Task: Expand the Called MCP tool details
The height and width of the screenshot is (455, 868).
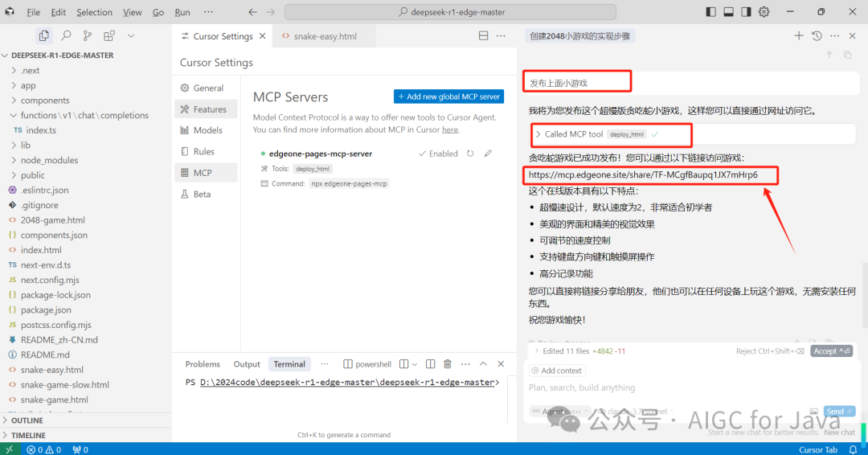Action: [538, 134]
